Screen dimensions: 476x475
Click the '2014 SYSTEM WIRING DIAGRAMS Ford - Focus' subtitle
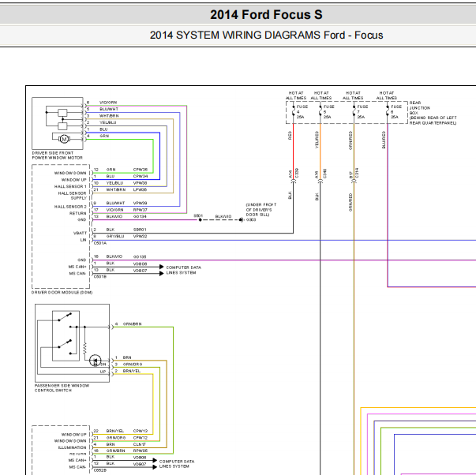[x=266, y=35]
